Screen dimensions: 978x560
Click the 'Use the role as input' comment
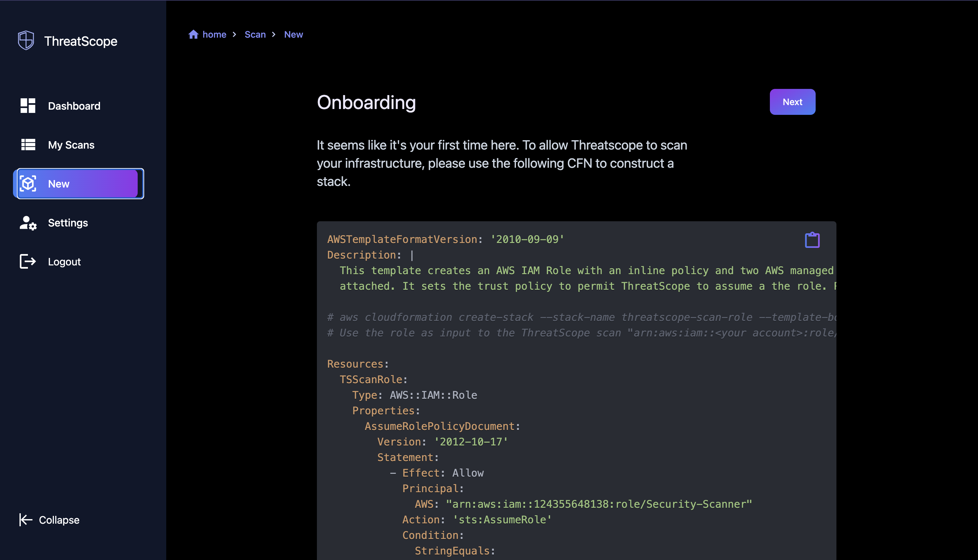(x=582, y=333)
